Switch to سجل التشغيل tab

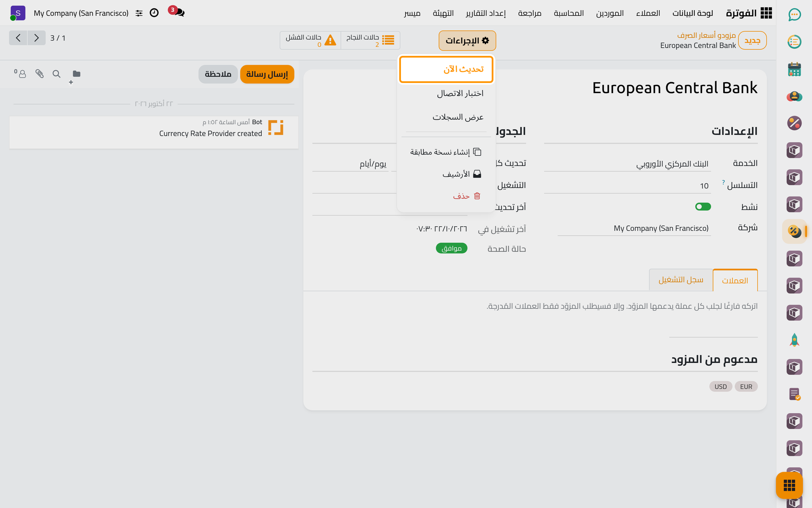click(x=680, y=280)
